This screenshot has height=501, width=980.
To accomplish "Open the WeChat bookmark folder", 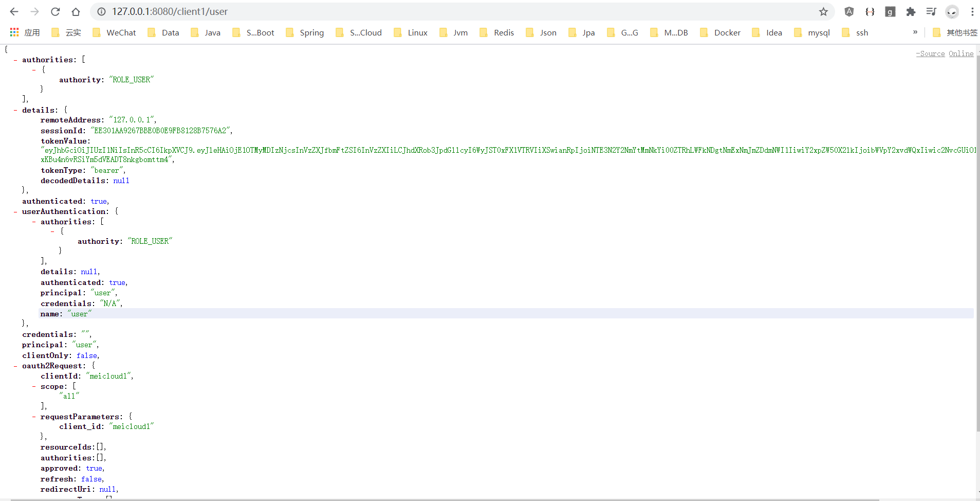I will pos(114,32).
